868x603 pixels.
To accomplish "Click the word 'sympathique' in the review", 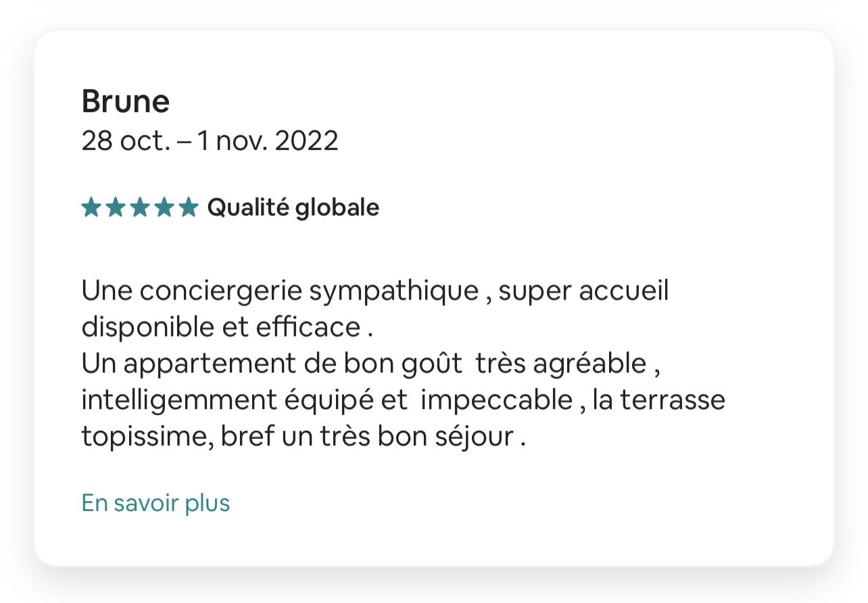I will (393, 291).
